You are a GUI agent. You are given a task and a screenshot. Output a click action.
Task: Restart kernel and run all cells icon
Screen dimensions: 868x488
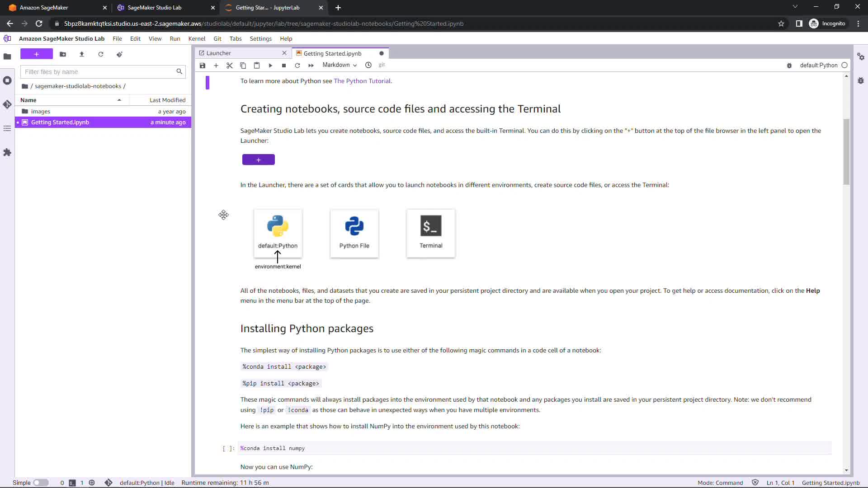(311, 66)
